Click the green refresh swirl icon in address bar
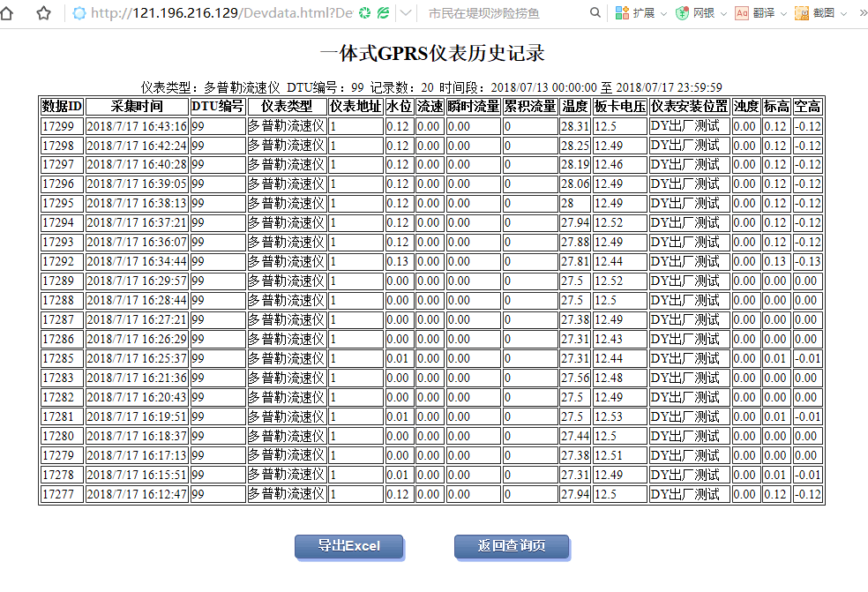Viewport: 868px width, 592px height. [x=364, y=13]
